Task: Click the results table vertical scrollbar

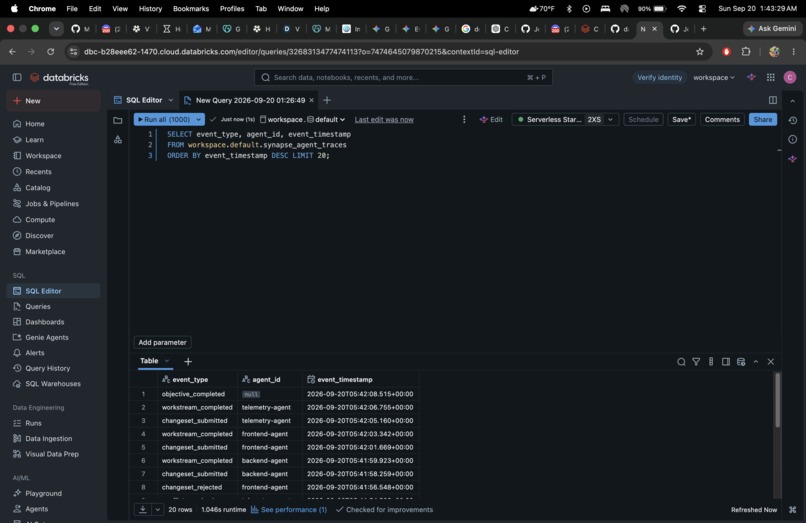Action: click(777, 400)
